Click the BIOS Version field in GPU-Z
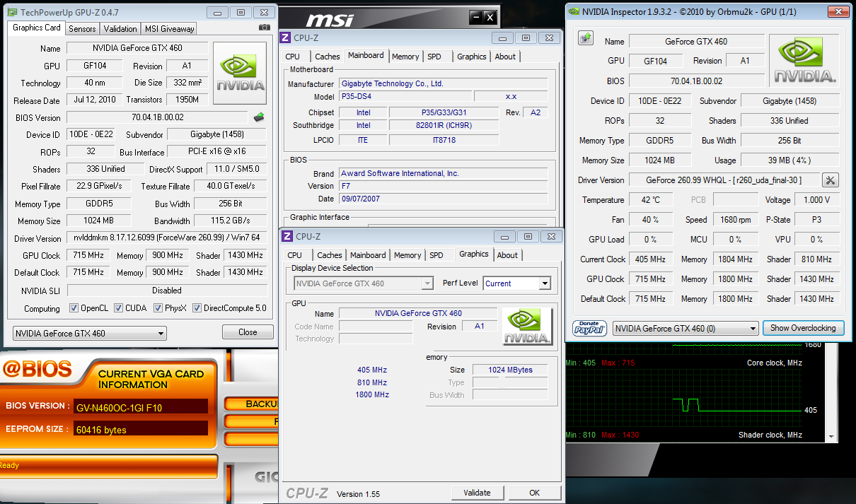Image resolution: width=856 pixels, height=504 pixels. click(158, 117)
